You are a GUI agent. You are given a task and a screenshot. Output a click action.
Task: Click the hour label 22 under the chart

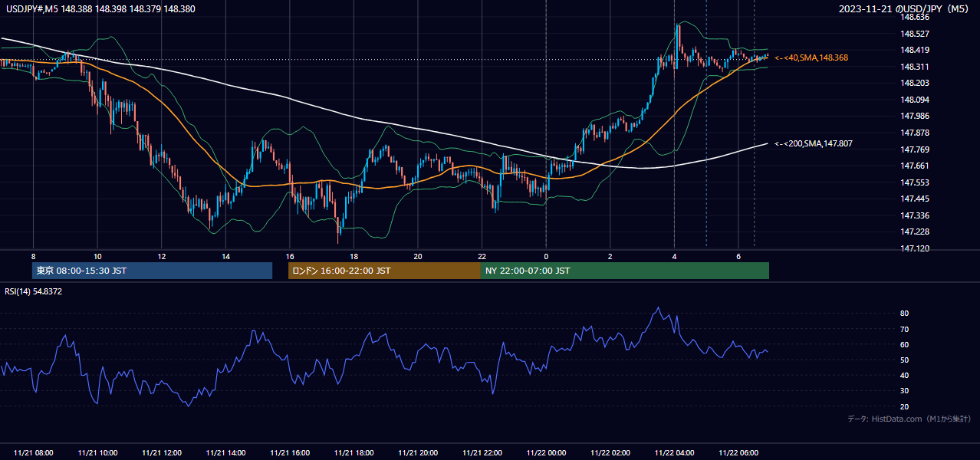(x=482, y=256)
